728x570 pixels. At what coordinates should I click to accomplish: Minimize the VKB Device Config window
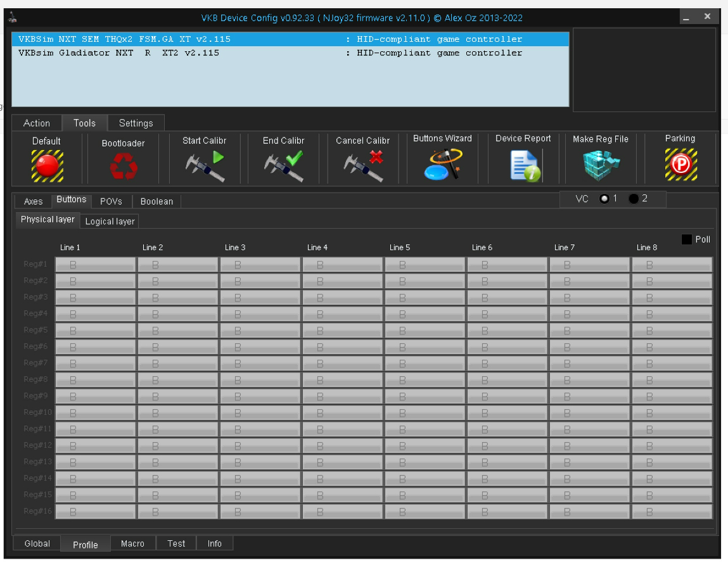(687, 18)
